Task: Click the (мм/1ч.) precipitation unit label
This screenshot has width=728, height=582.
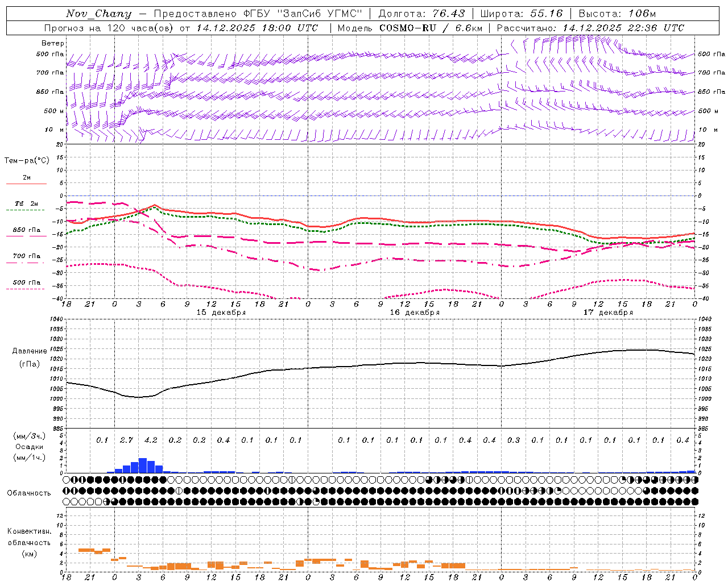Action: click(x=30, y=458)
